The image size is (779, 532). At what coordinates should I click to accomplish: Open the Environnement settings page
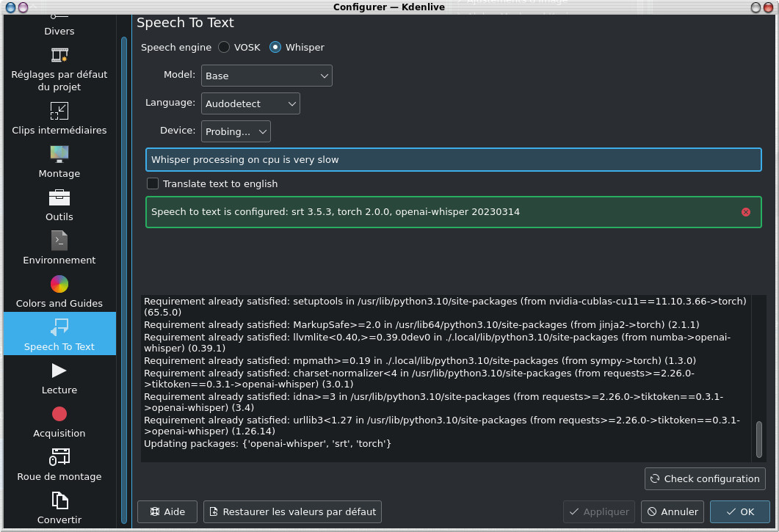click(59, 248)
